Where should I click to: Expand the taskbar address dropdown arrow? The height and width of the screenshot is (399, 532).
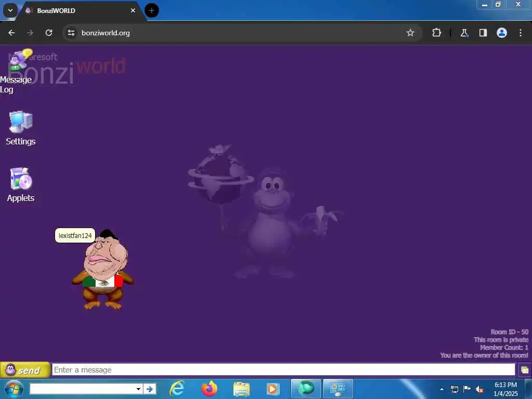pos(138,389)
